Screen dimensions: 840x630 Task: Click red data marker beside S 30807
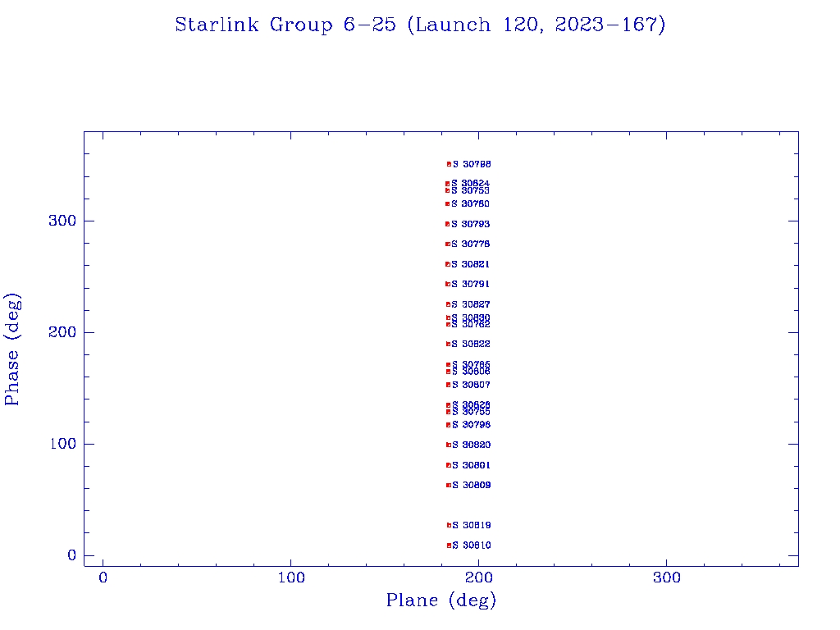[x=449, y=385]
